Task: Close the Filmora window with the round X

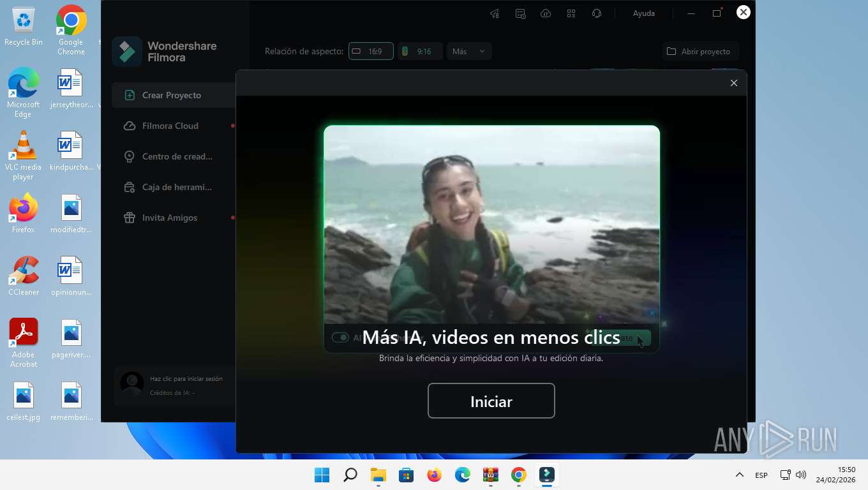Action: tap(743, 12)
